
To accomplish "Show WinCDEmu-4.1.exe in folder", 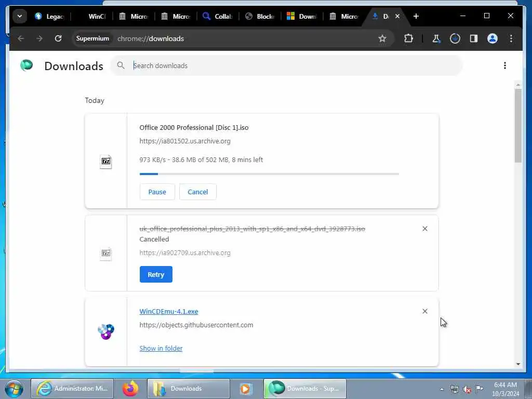I will (x=161, y=349).
